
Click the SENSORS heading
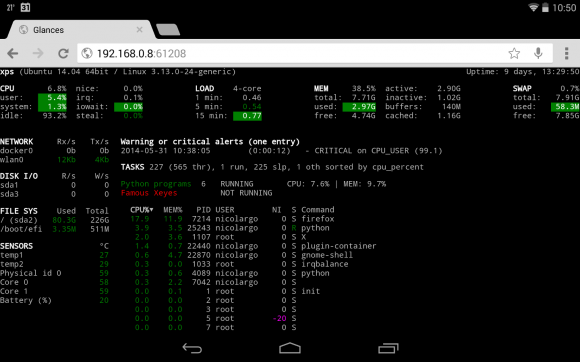click(17, 246)
